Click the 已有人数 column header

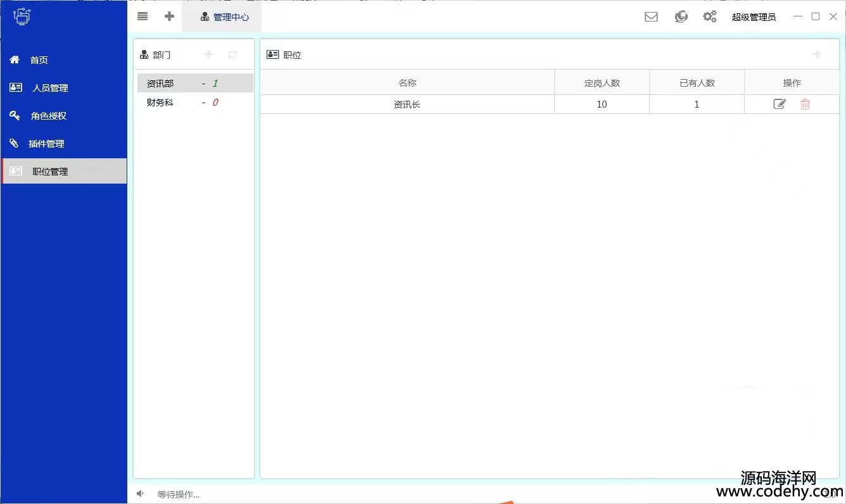[x=697, y=82]
